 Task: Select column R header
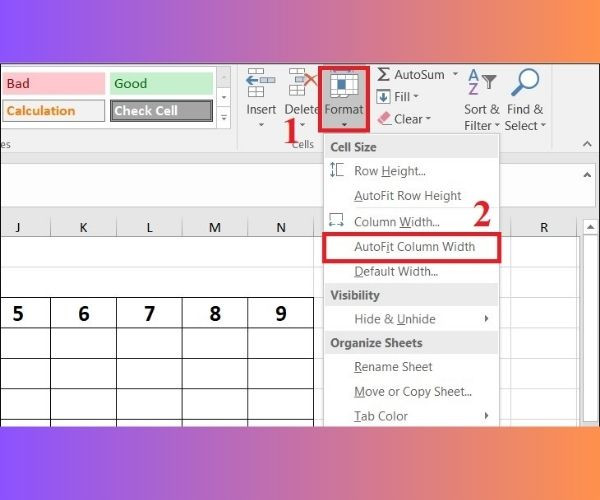(x=544, y=227)
